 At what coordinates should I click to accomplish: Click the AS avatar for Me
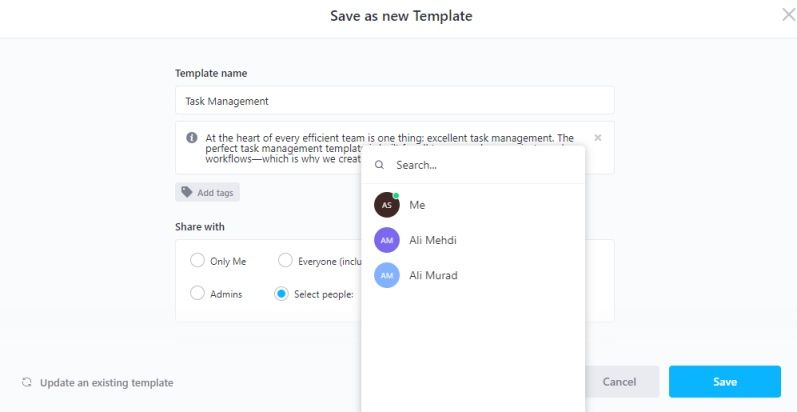click(x=386, y=205)
